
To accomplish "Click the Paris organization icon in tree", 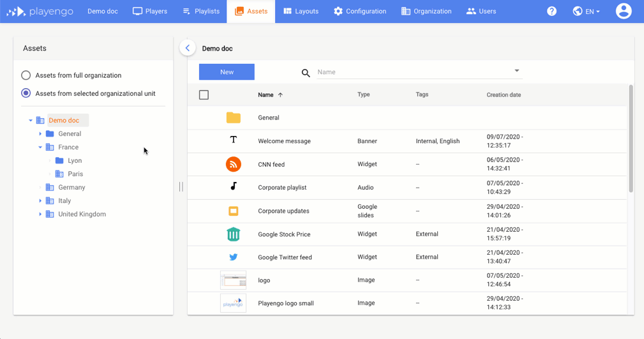I will 59,174.
